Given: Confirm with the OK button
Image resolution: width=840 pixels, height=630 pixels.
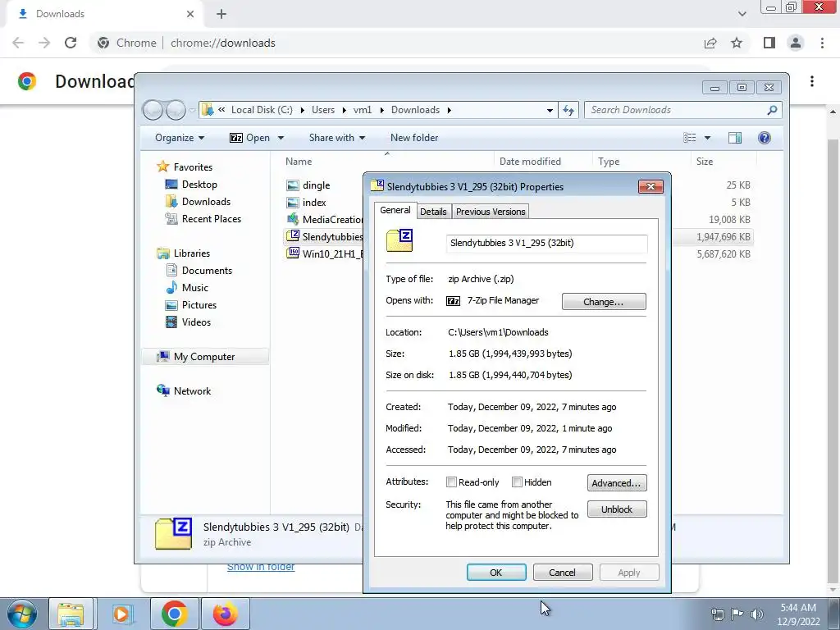Looking at the screenshot, I should [496, 572].
